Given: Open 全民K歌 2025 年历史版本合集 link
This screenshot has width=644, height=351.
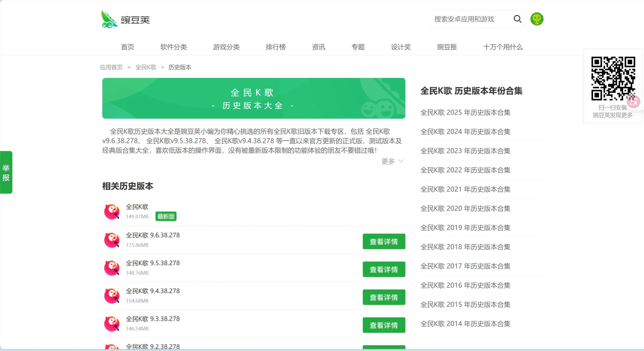Looking at the screenshot, I should (x=465, y=112).
